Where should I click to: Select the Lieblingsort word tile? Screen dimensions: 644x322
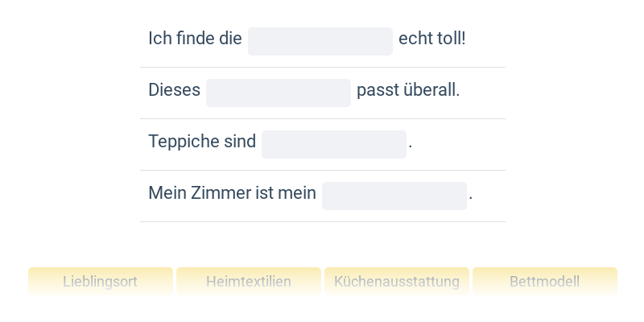[100, 281]
